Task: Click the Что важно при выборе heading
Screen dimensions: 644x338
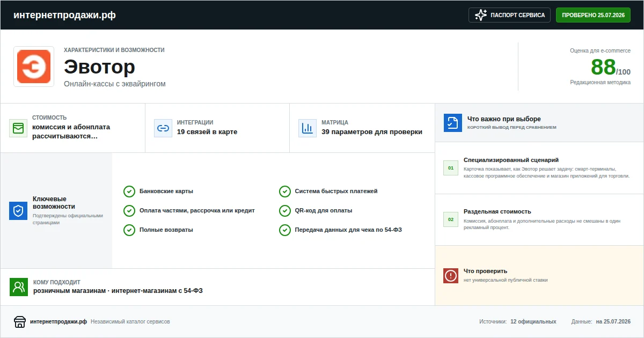Action: point(504,119)
